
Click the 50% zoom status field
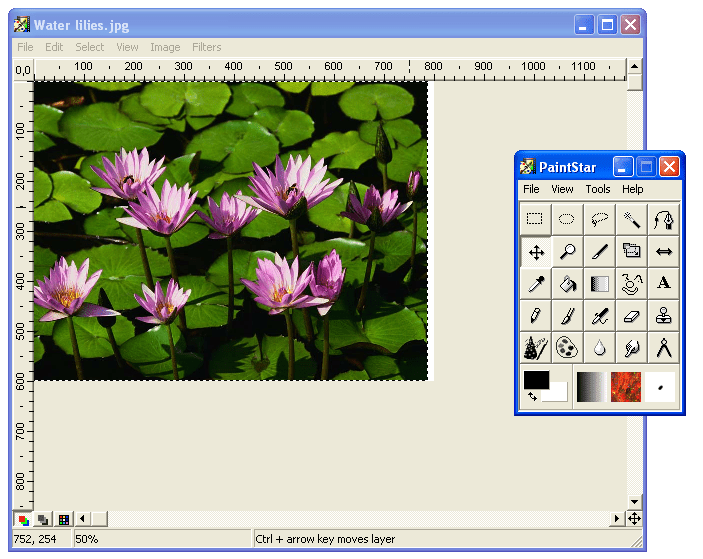point(161,539)
